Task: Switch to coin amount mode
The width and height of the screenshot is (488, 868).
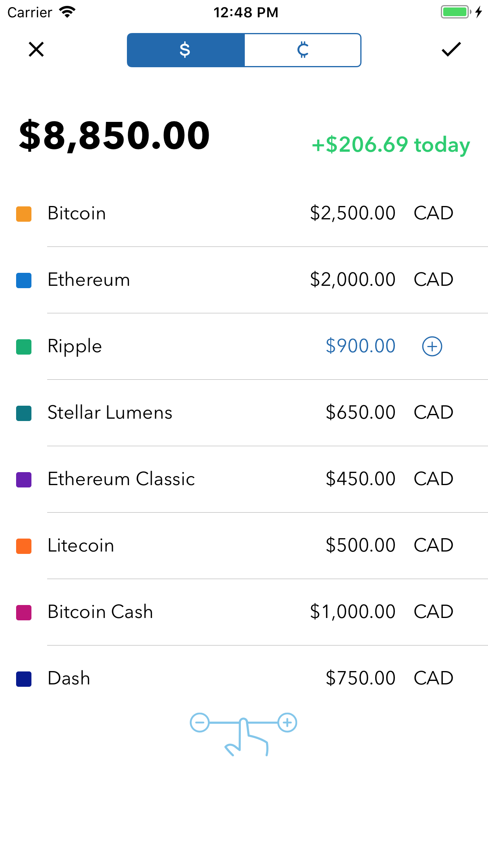Action: point(303,50)
